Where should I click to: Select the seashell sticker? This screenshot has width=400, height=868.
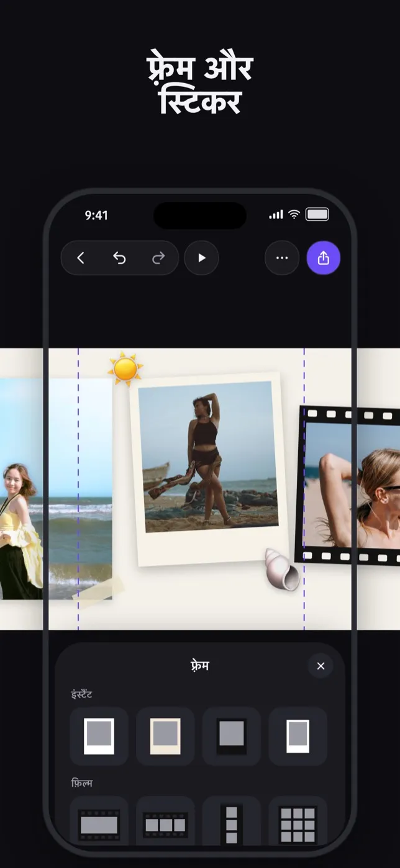[x=281, y=568]
